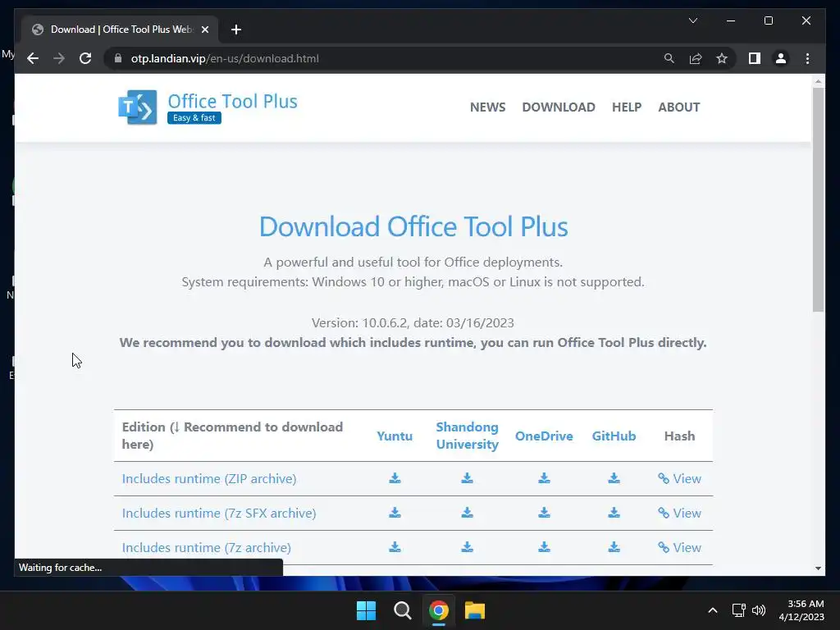Open a new browser tab

click(236, 30)
